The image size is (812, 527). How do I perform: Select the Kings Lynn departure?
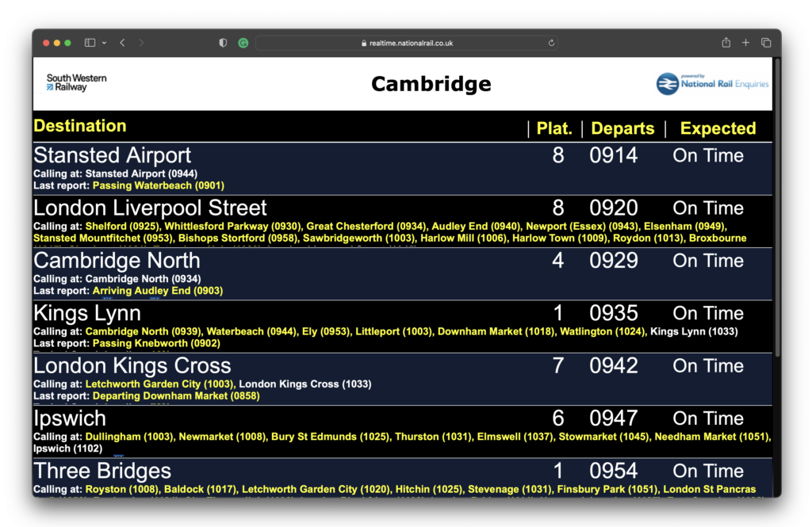(86, 313)
